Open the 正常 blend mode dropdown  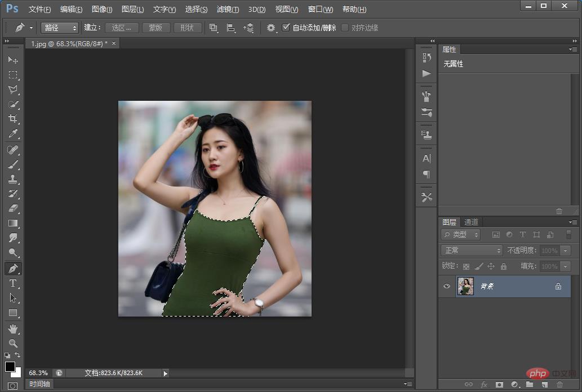[472, 251]
